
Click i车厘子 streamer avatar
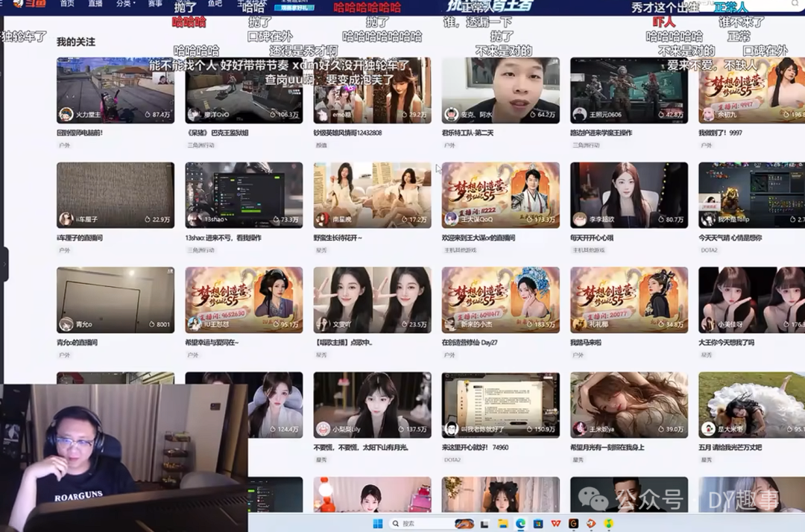[66, 219]
